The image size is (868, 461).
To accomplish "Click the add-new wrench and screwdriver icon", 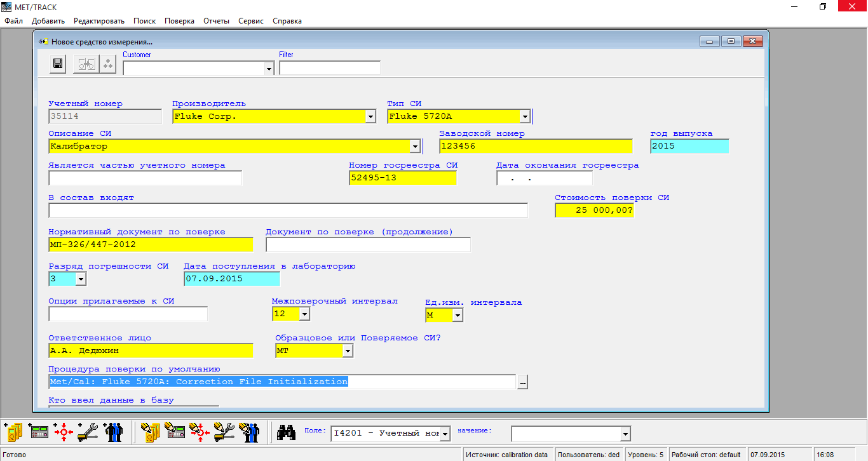I will point(88,432).
